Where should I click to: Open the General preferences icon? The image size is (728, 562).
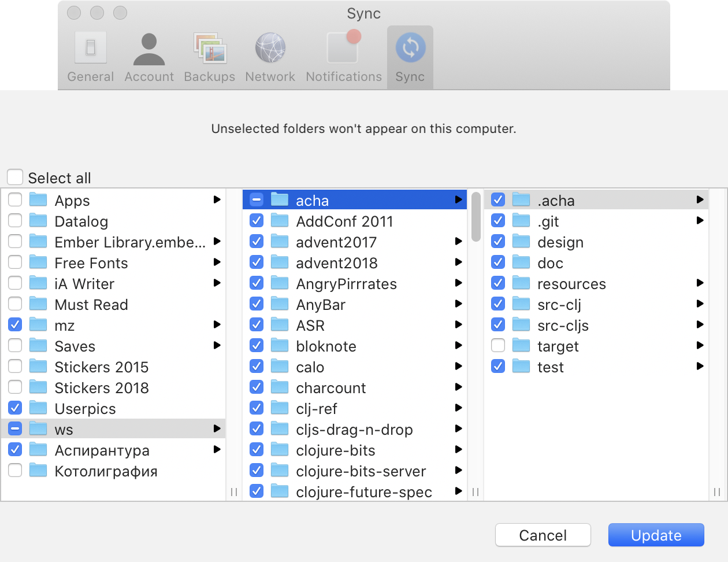pos(91,48)
